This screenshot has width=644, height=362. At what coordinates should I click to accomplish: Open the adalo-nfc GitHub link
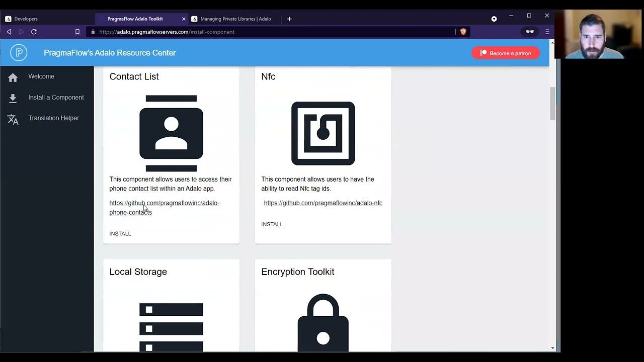323,203
